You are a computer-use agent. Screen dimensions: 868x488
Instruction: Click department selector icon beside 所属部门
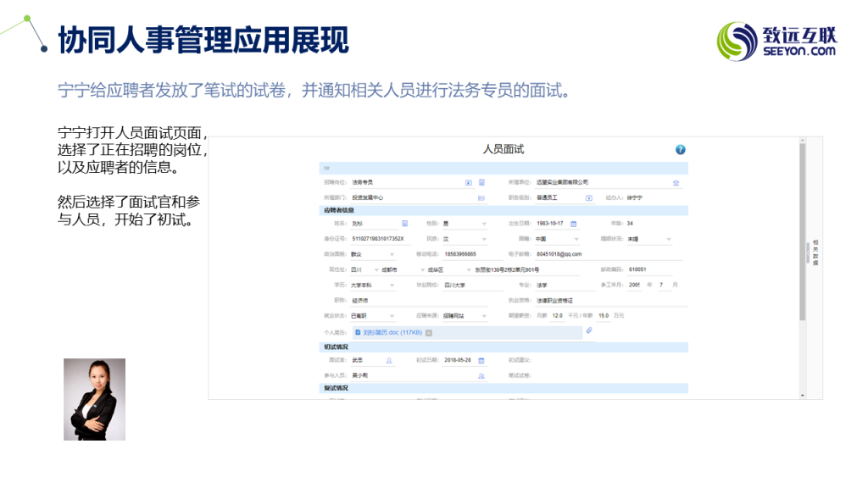481,197
